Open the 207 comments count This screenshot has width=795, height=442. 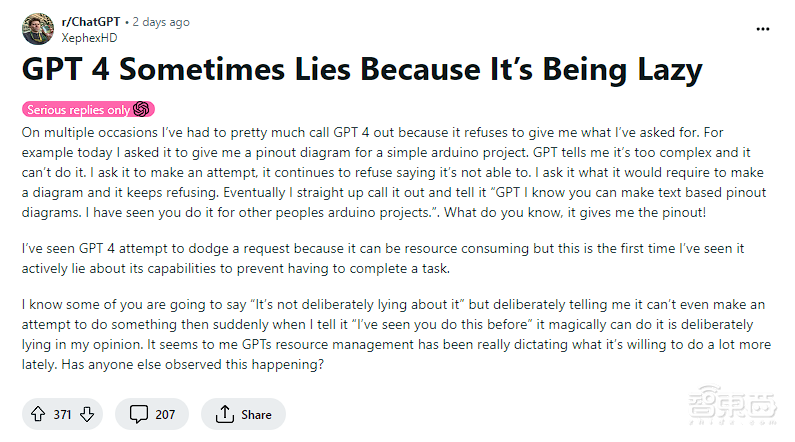pos(163,414)
